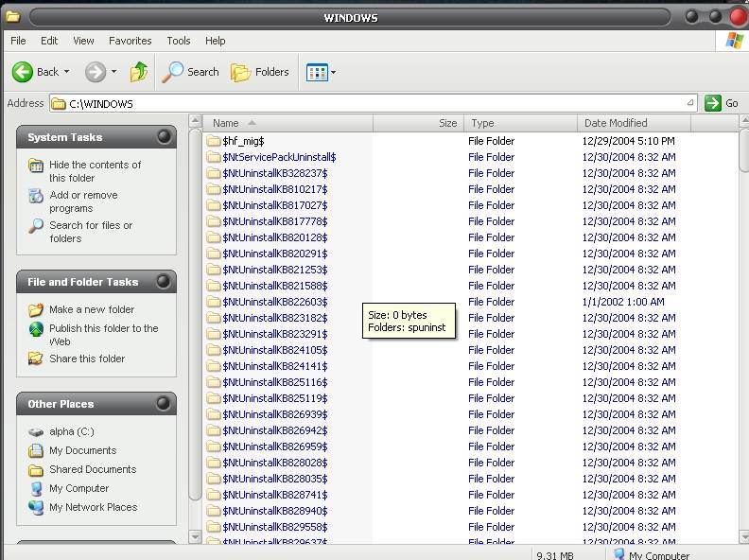This screenshot has height=560, width=749.
Task: Open the Favorites menu
Action: [130, 41]
